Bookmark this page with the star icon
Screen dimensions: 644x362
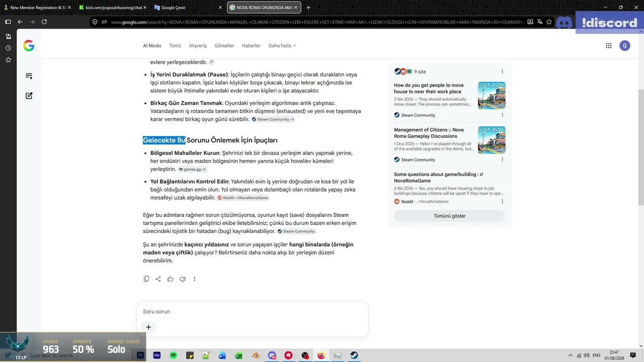[x=549, y=22]
